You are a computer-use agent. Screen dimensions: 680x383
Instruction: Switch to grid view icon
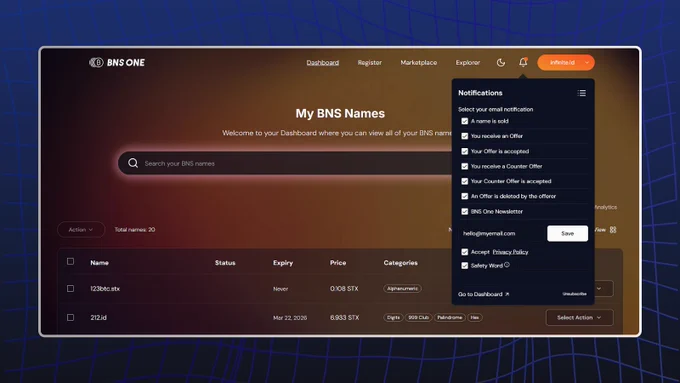(x=613, y=229)
